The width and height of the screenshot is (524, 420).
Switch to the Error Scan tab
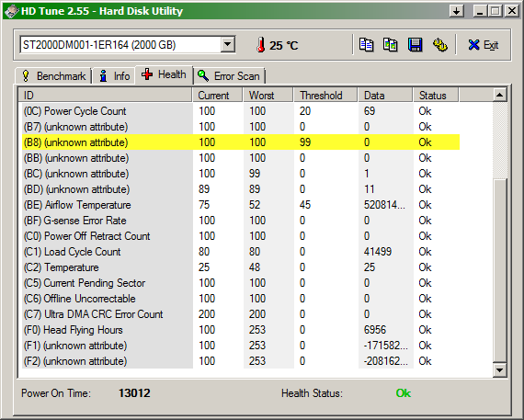click(229, 76)
